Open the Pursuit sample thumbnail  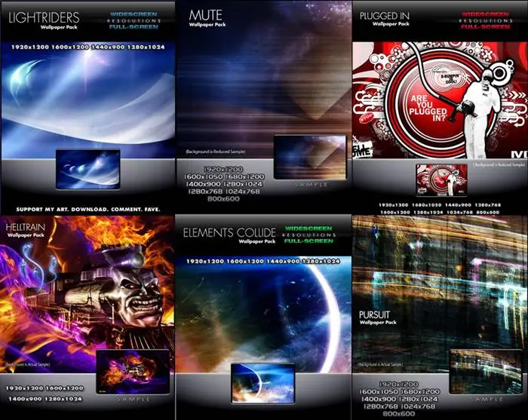(x=486, y=372)
